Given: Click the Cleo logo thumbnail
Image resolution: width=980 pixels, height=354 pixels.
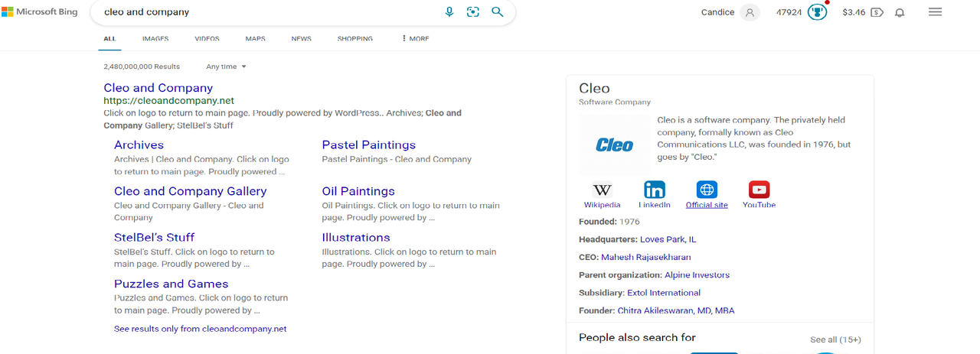Looking at the screenshot, I should [x=615, y=145].
